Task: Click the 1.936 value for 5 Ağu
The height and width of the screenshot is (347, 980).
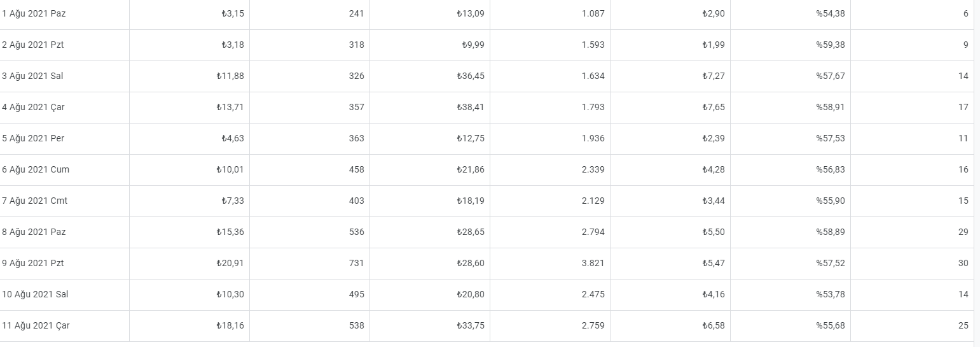Action: click(593, 138)
